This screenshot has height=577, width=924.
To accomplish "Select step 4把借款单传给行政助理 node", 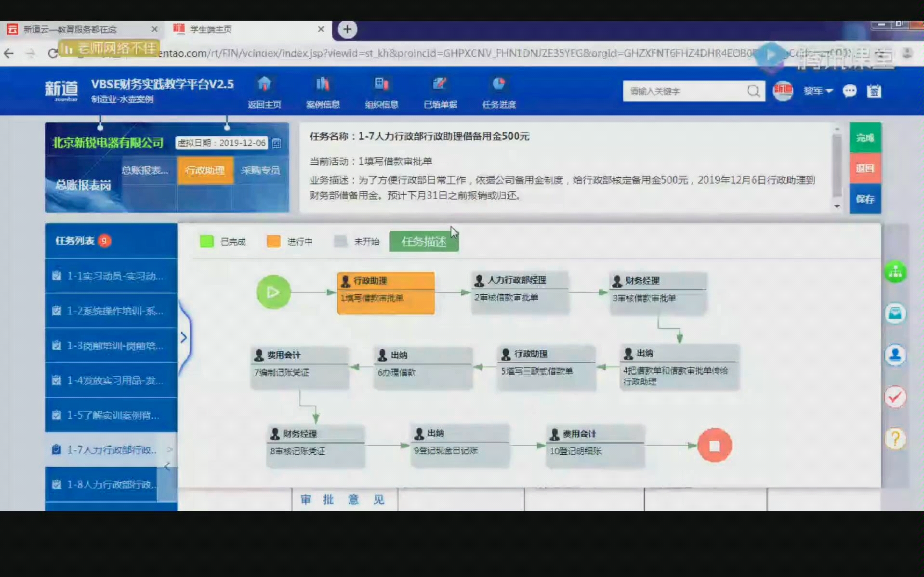I will coord(679,367).
